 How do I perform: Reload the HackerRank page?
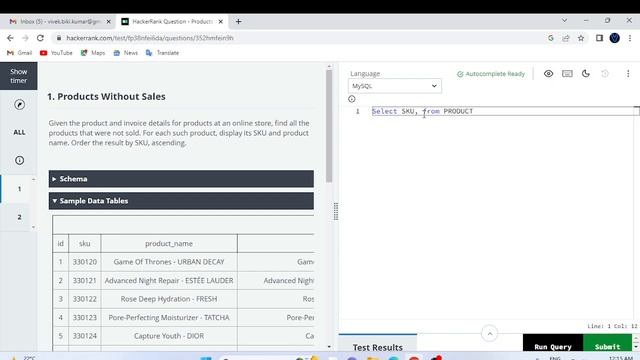tap(40, 38)
